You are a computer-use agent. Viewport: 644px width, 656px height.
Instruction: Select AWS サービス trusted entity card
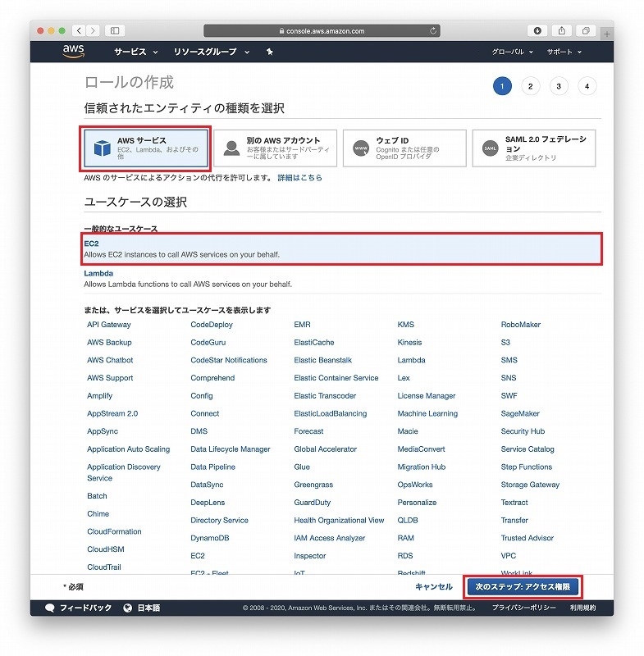click(x=146, y=148)
